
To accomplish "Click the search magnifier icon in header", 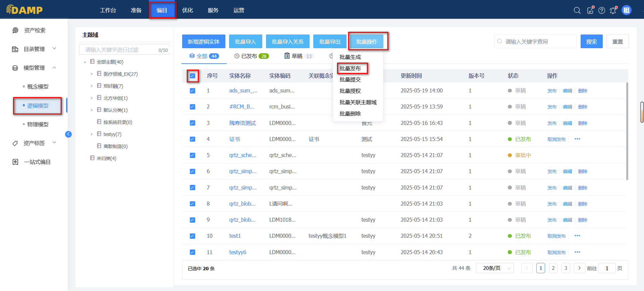I will click(x=577, y=10).
